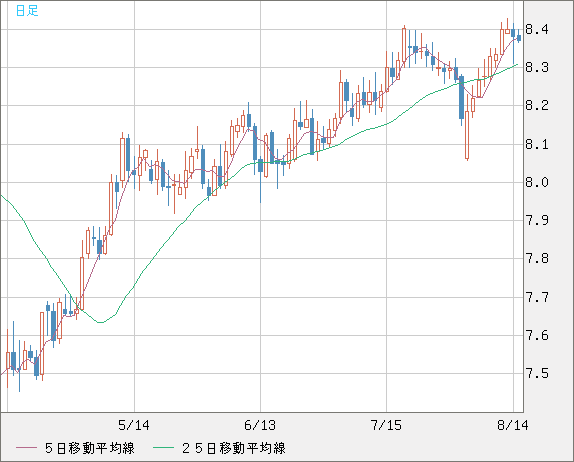Click the 25日移動平均線 legend text

234,448
